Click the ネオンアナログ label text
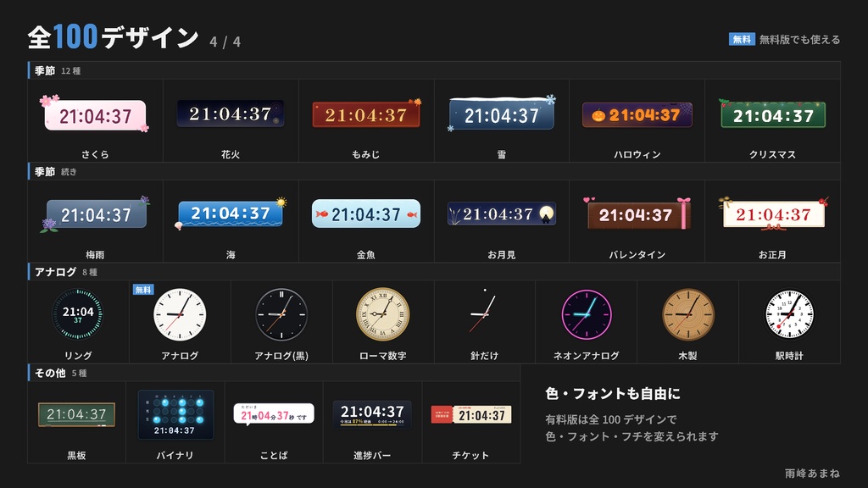The image size is (868, 488). tap(587, 356)
